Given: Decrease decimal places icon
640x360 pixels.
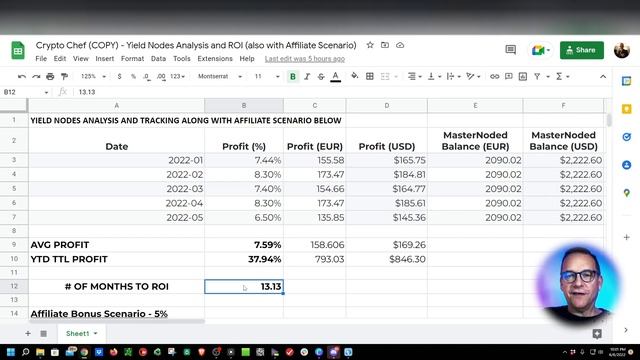Looking at the screenshot, I should [x=147, y=76].
